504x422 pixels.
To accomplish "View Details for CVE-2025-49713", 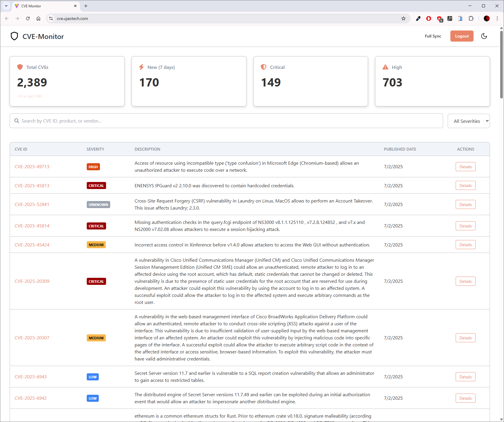I will [x=465, y=166].
